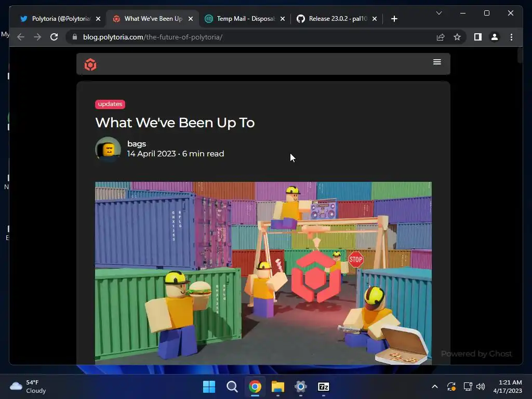Click the 14 April 2023 date text
The image size is (532, 399).
pos(151,154)
